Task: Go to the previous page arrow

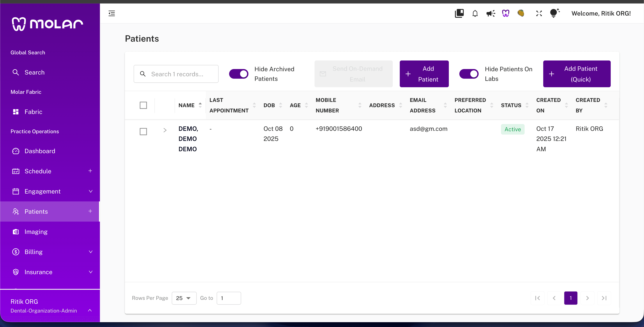Action: coord(554,298)
